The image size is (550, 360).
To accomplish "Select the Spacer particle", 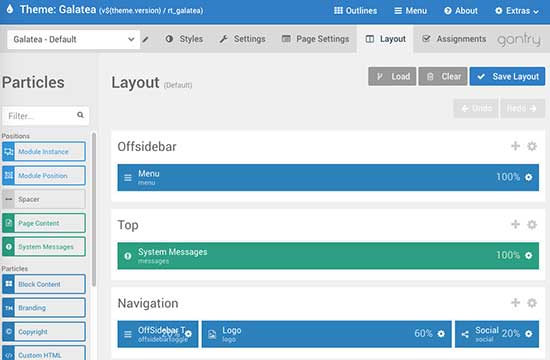I will point(44,199).
